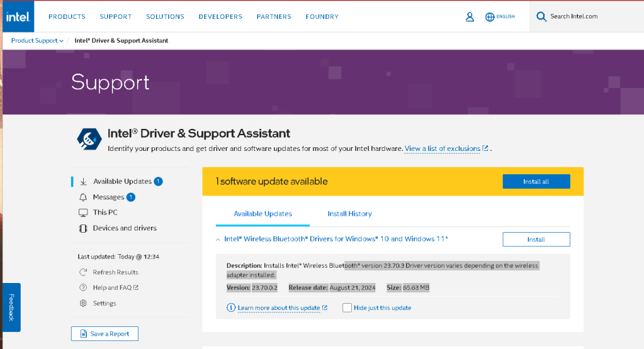Click the Devices and drivers chip icon

83,228
